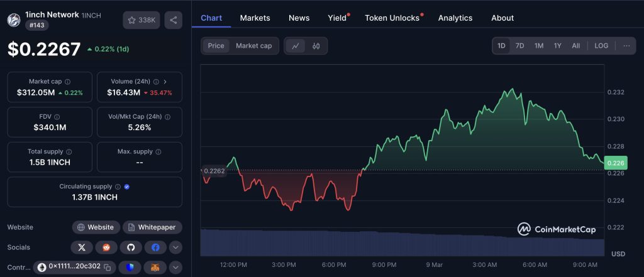Expand more contracts chevron
Viewport: 644px width, 277px height.
175,268
